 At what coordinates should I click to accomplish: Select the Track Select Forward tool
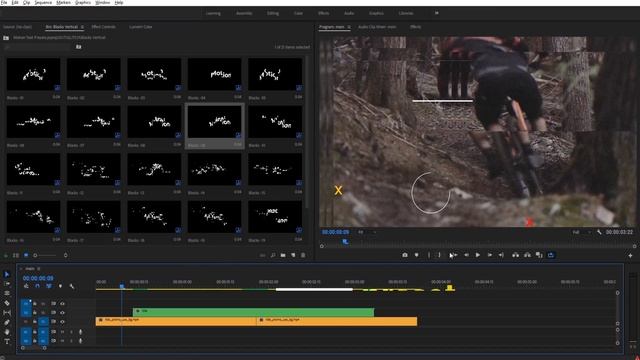click(x=7, y=284)
